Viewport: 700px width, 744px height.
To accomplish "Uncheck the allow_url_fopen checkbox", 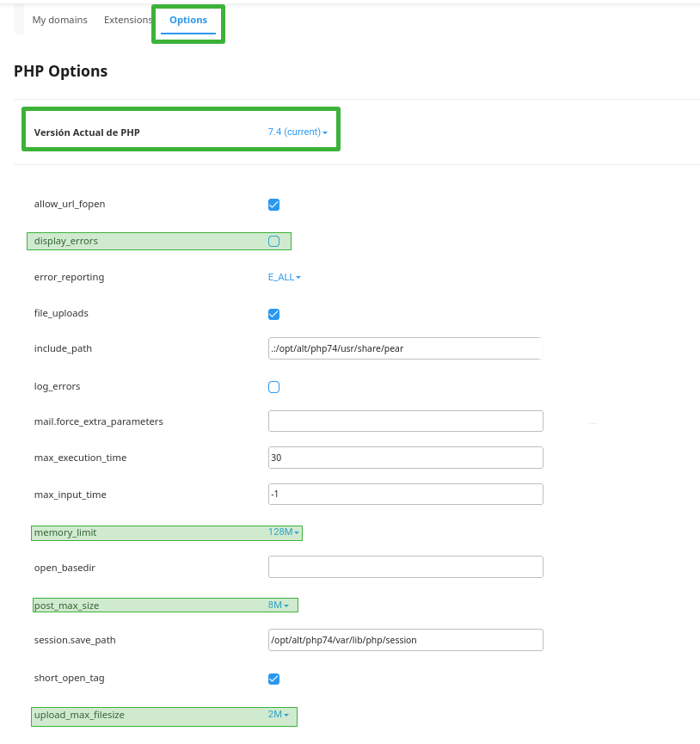I will pos(273,205).
